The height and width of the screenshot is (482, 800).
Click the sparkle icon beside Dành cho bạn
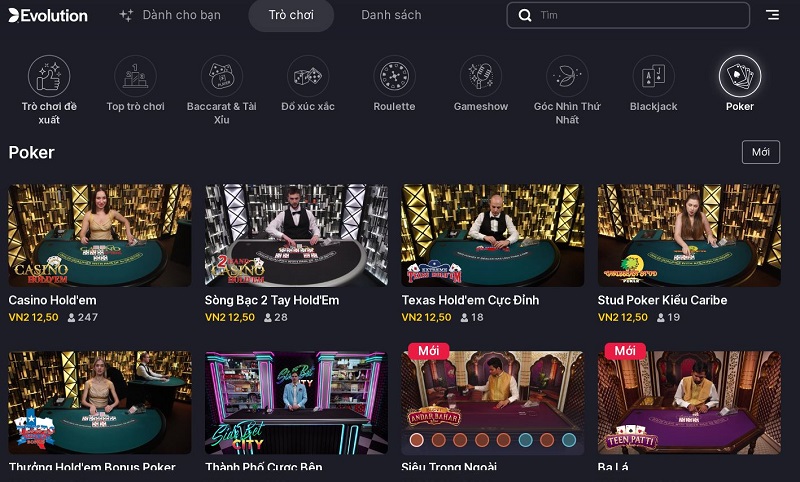(126, 15)
